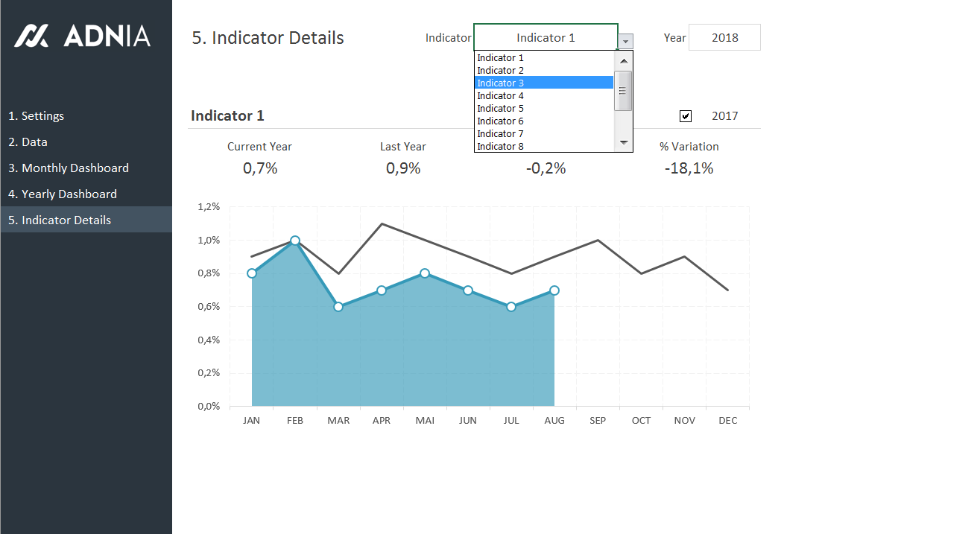Click the ADNIA logo icon
This screenshot has height=534, width=980.
pos(31,36)
